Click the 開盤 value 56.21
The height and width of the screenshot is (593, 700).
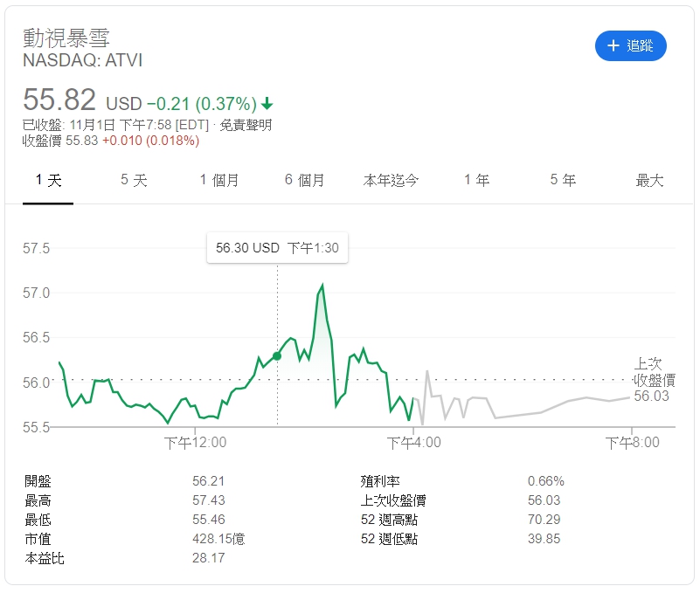pos(209,481)
